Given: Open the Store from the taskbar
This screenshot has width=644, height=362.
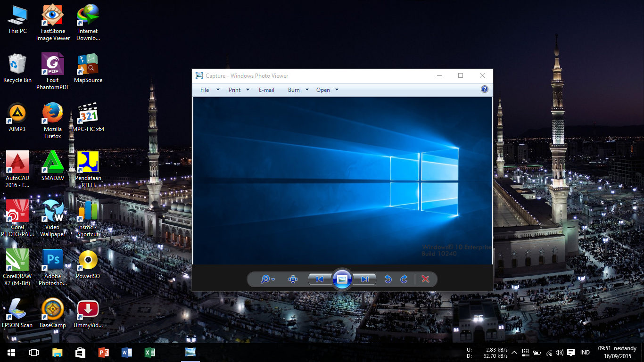Looking at the screenshot, I should pyautogui.click(x=80, y=353).
